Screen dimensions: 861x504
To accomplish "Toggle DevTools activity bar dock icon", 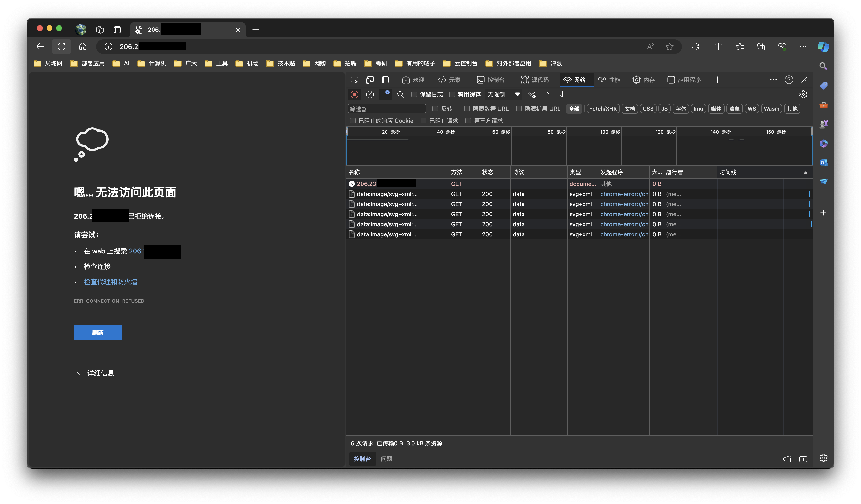I will click(385, 80).
